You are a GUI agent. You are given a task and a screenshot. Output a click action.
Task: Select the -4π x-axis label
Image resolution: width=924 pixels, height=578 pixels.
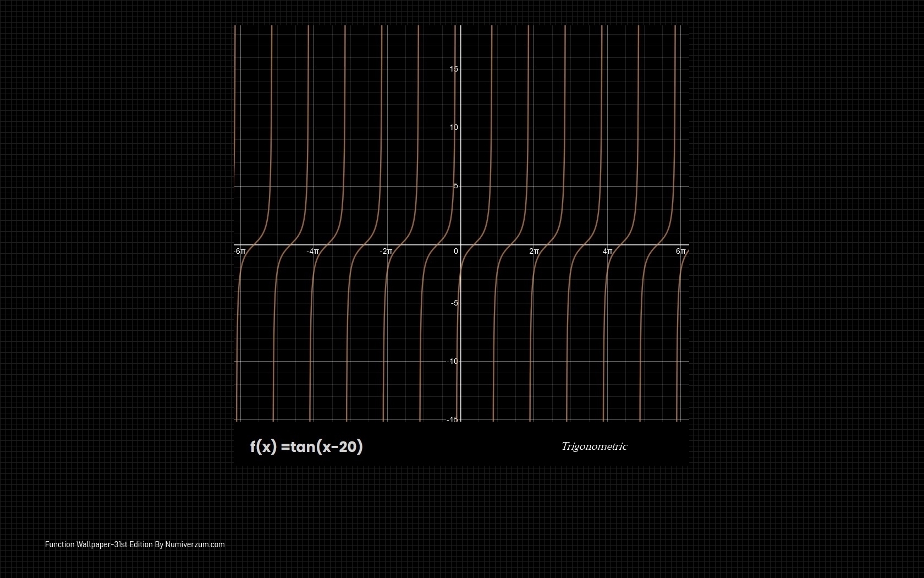(x=312, y=252)
